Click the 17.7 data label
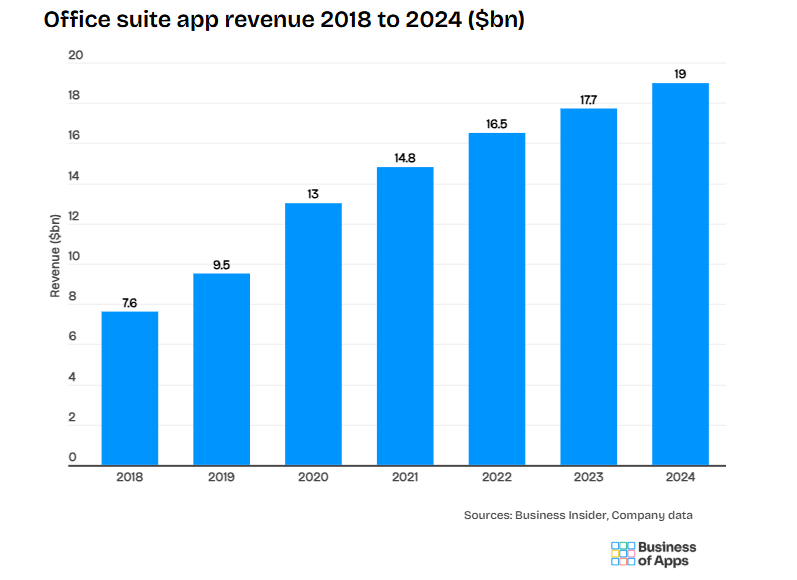The height and width of the screenshot is (580, 797). pyautogui.click(x=589, y=98)
